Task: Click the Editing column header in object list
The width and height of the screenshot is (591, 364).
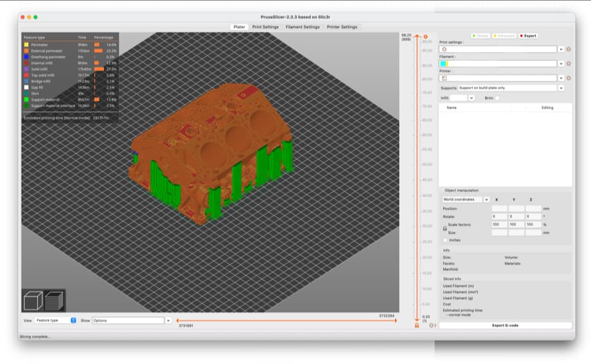Action: [547, 108]
